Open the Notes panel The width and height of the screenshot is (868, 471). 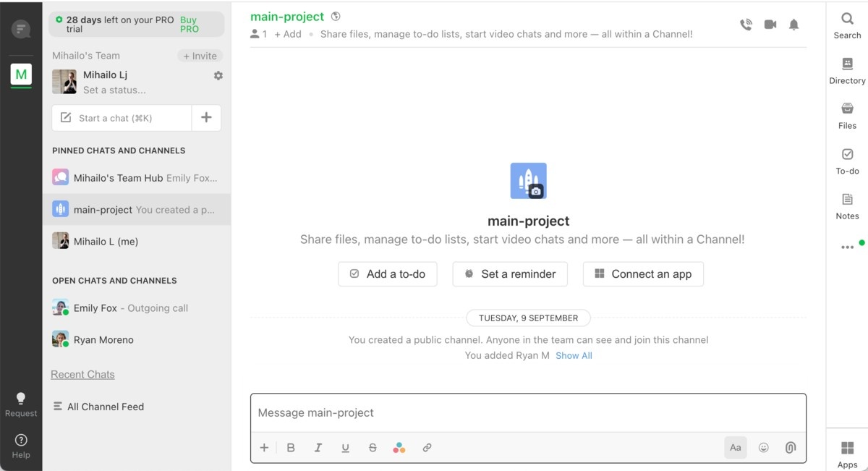pyautogui.click(x=847, y=206)
